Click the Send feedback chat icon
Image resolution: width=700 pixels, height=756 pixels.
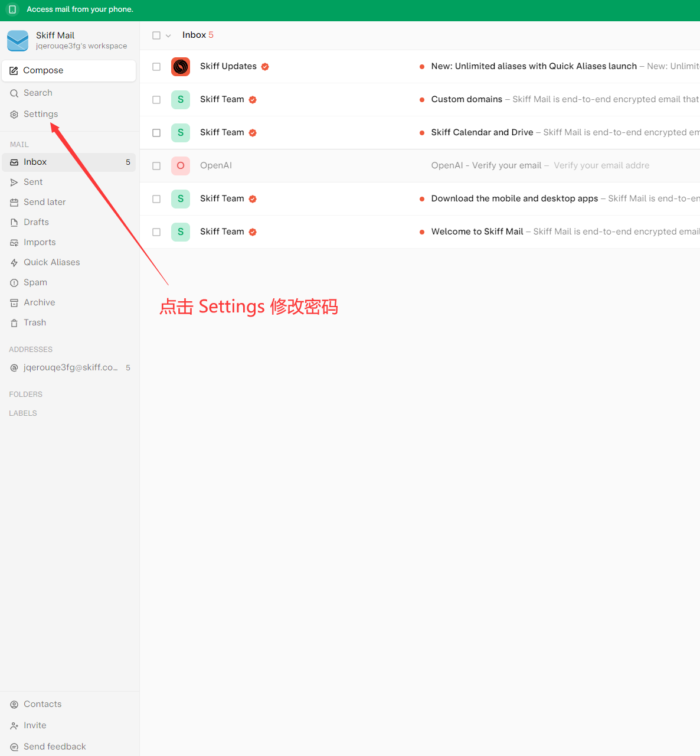point(14,747)
